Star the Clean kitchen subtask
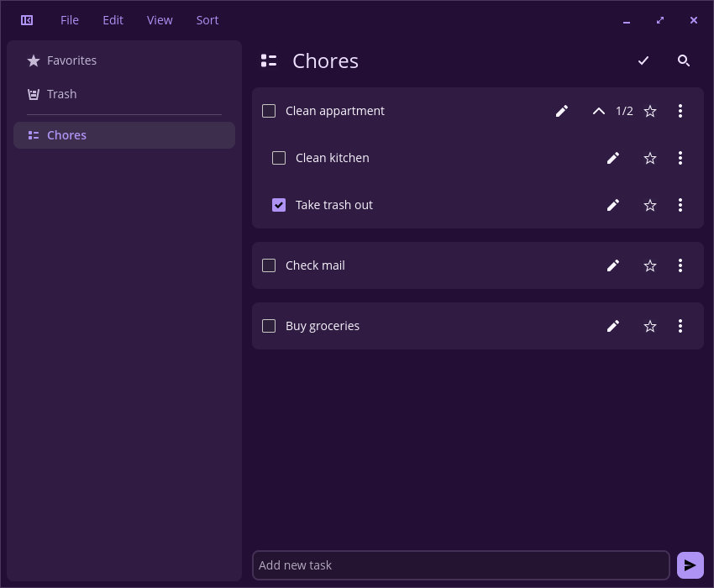Viewport: 714px width, 588px height. pyautogui.click(x=650, y=158)
